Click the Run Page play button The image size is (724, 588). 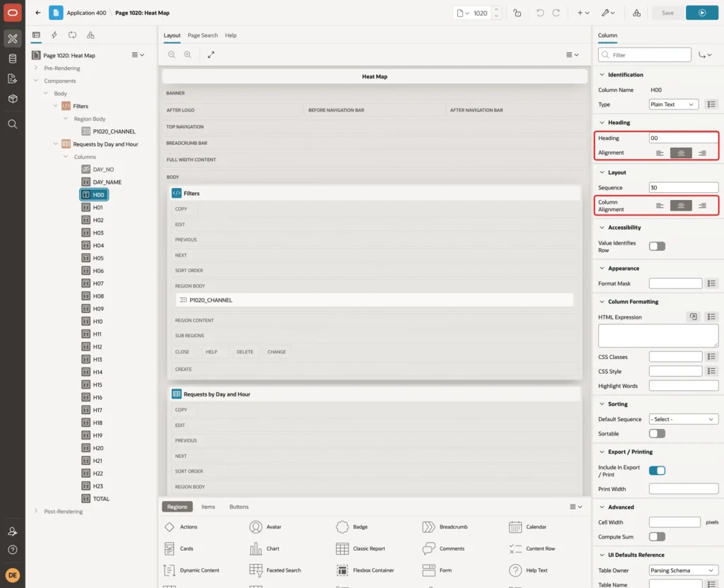pyautogui.click(x=701, y=13)
